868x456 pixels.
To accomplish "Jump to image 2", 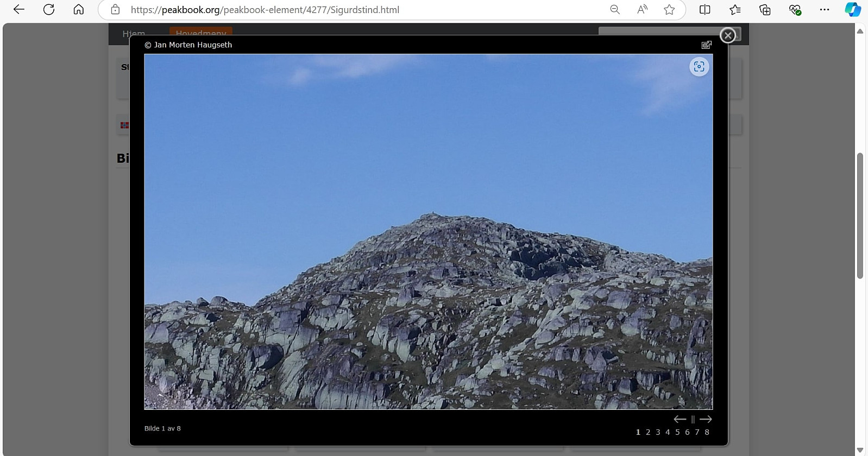I will point(648,432).
